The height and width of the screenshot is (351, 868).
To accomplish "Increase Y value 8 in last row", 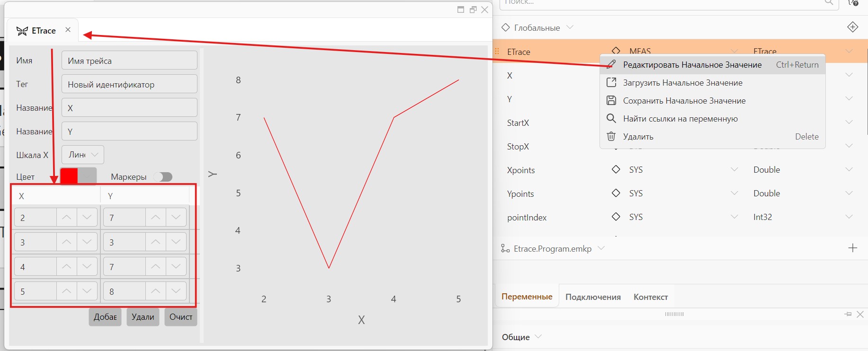I will (x=156, y=291).
